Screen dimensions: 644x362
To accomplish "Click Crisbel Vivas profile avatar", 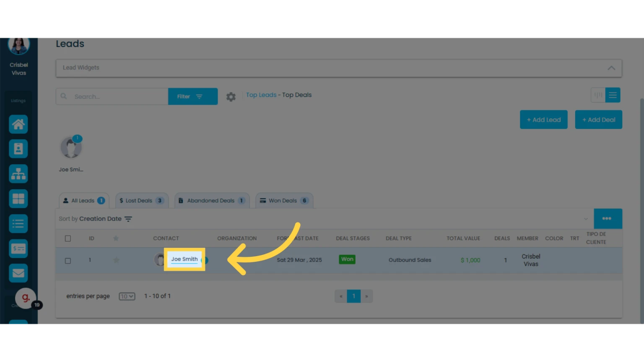I will click(19, 46).
